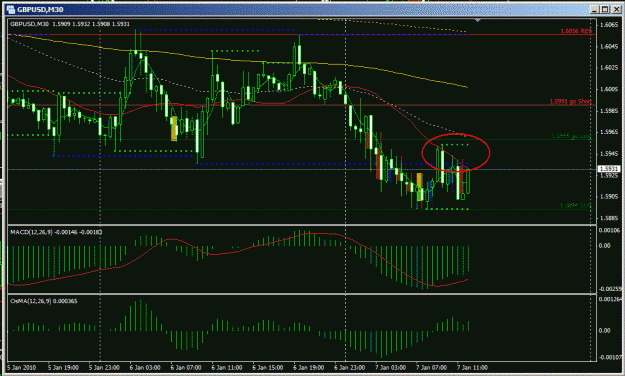Click price scale value 1.6005
Viewport: 625px width, 376px height.
[x=609, y=89]
